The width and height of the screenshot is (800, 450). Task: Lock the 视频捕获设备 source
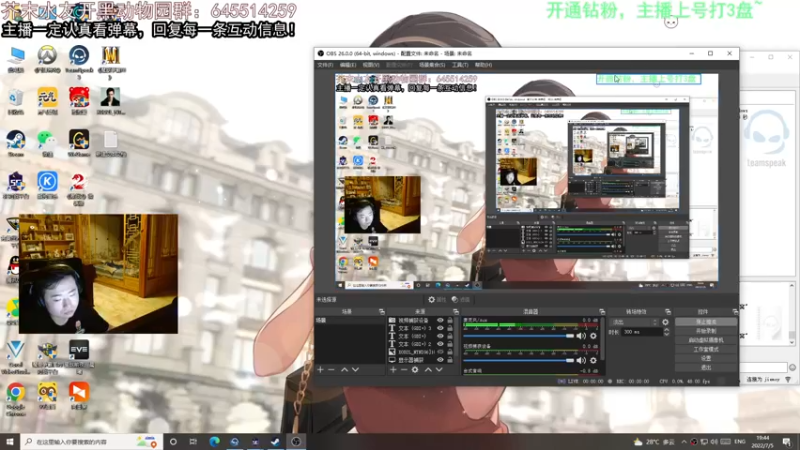[x=450, y=320]
